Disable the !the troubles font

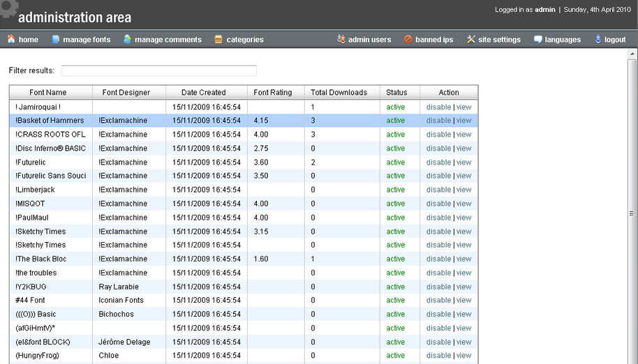(438, 273)
